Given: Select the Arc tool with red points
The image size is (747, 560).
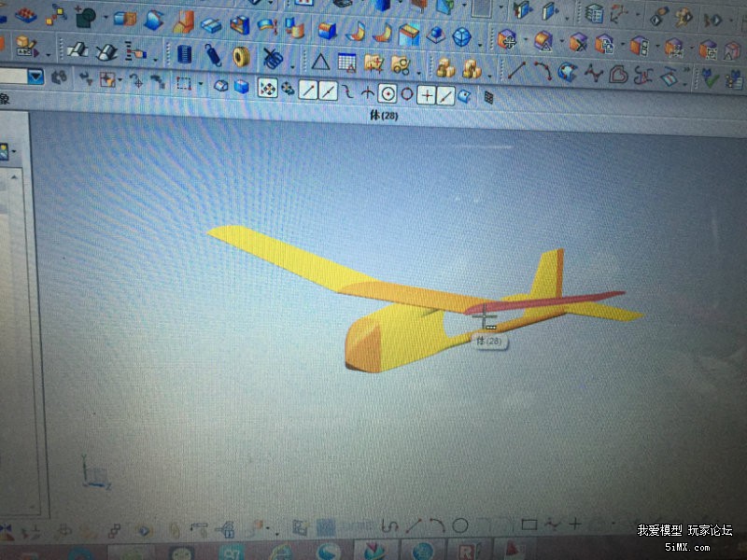Looking at the screenshot, I should (543, 71).
